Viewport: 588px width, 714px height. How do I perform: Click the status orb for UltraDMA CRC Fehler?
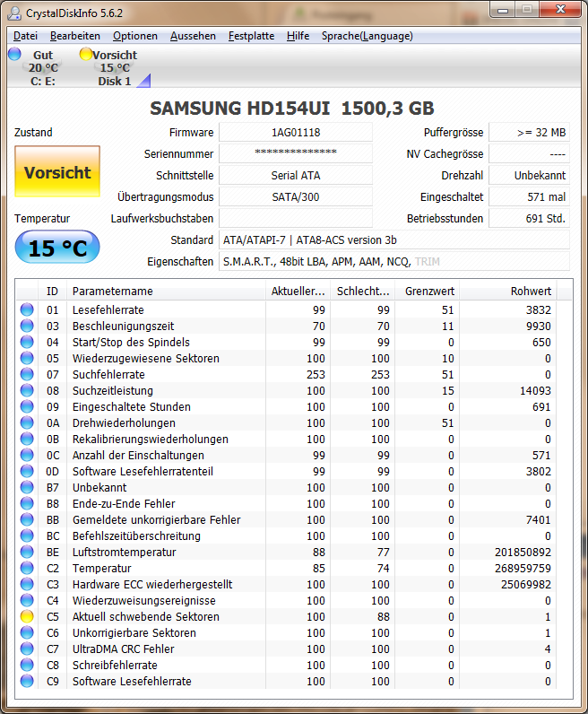click(x=27, y=649)
